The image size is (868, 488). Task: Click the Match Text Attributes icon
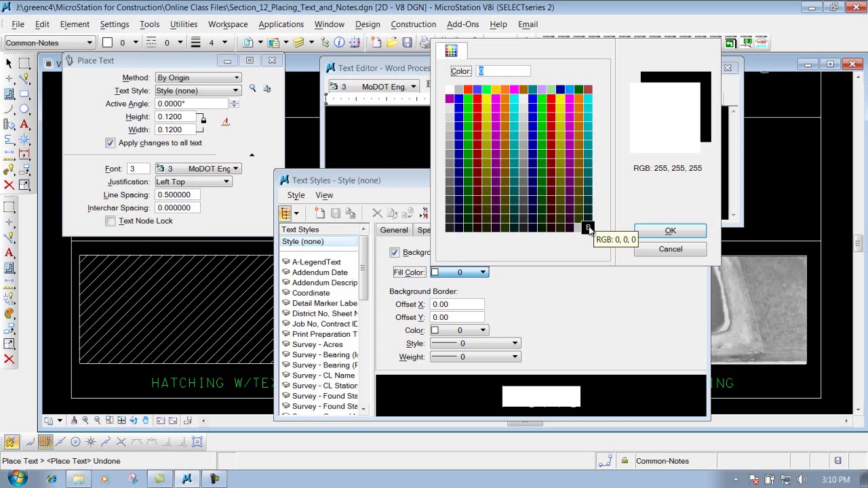click(x=267, y=88)
